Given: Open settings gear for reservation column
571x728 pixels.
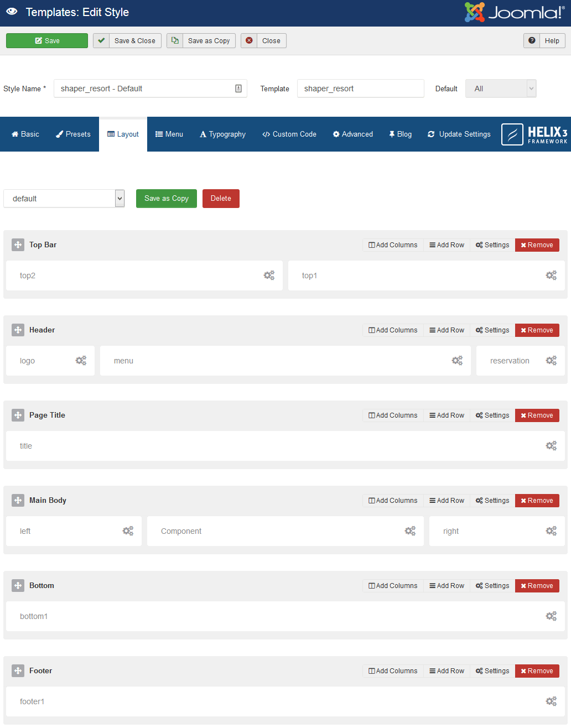Looking at the screenshot, I should click(x=551, y=361).
